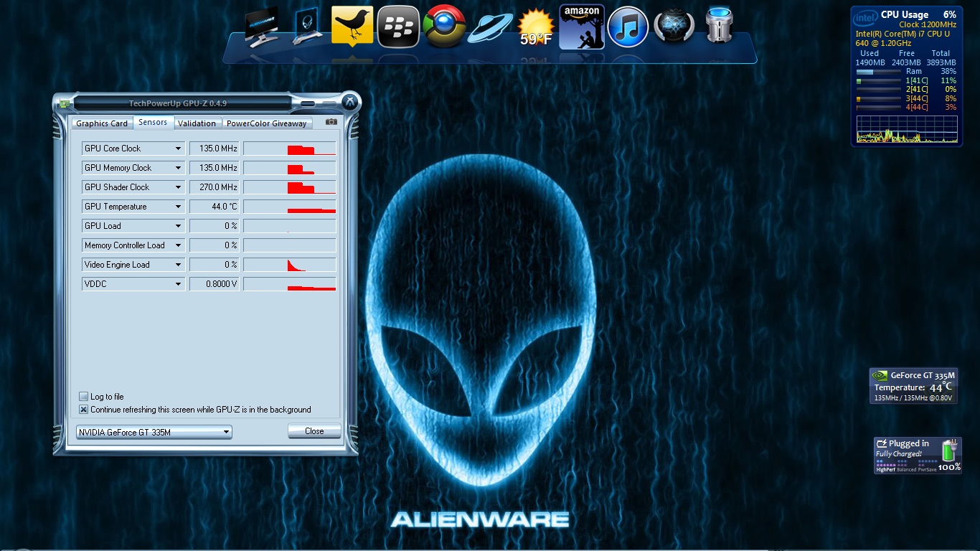Open the Video Engine Load dropdown
This screenshot has width=980, height=551.
tap(133, 265)
